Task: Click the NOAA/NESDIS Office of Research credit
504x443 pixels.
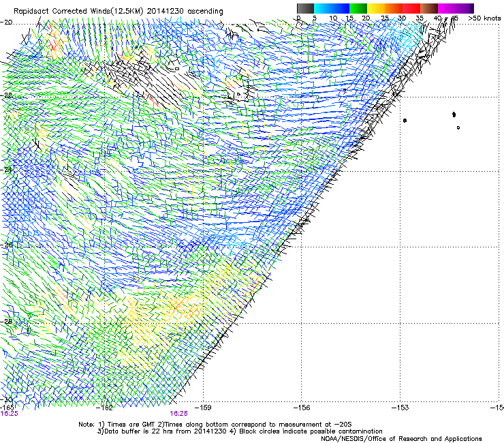Action: pos(401,439)
